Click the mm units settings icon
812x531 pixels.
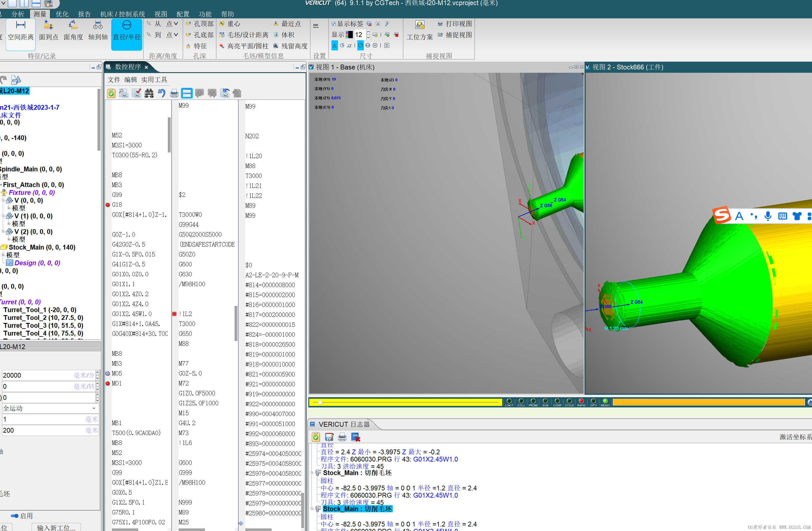click(316, 26)
